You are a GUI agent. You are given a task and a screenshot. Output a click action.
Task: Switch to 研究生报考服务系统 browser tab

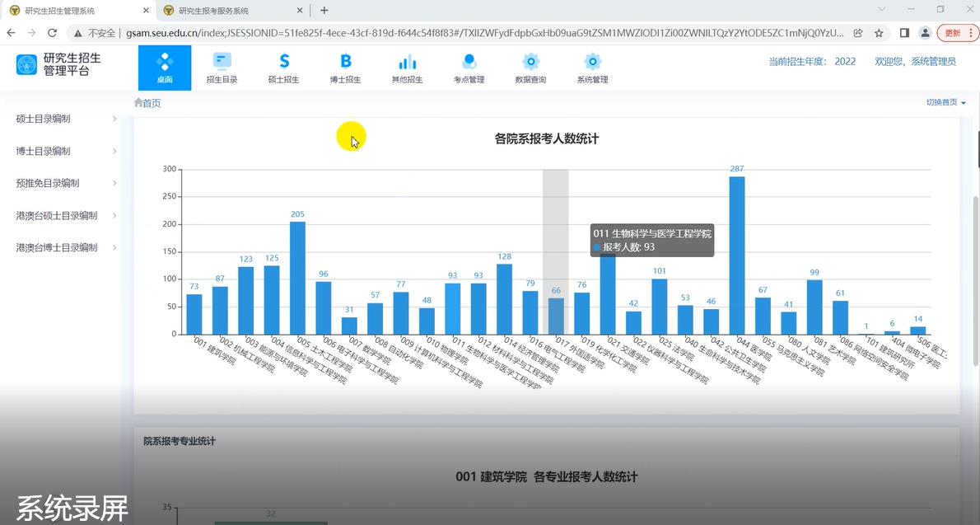(232, 11)
